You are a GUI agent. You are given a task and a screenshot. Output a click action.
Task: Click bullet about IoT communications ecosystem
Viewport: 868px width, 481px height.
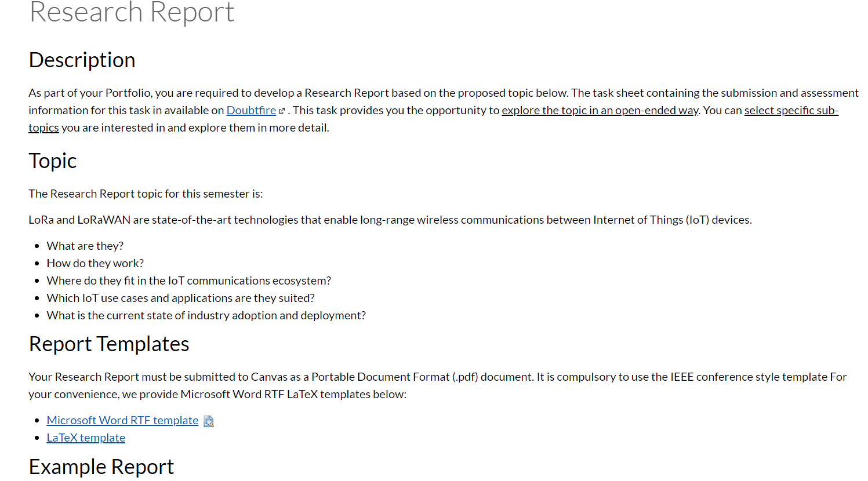click(189, 280)
